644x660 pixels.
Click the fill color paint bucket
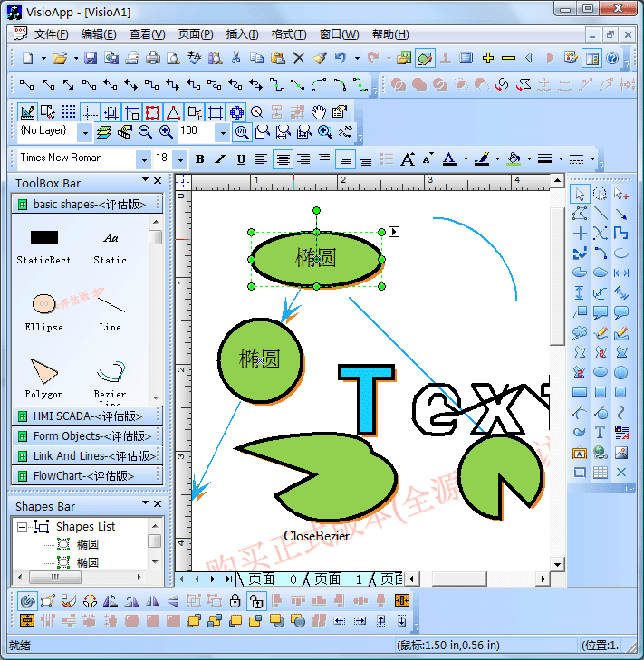point(514,159)
